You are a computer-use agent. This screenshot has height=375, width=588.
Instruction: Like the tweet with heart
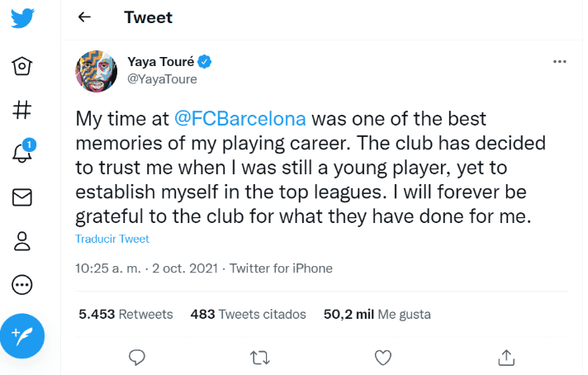pos(382,357)
